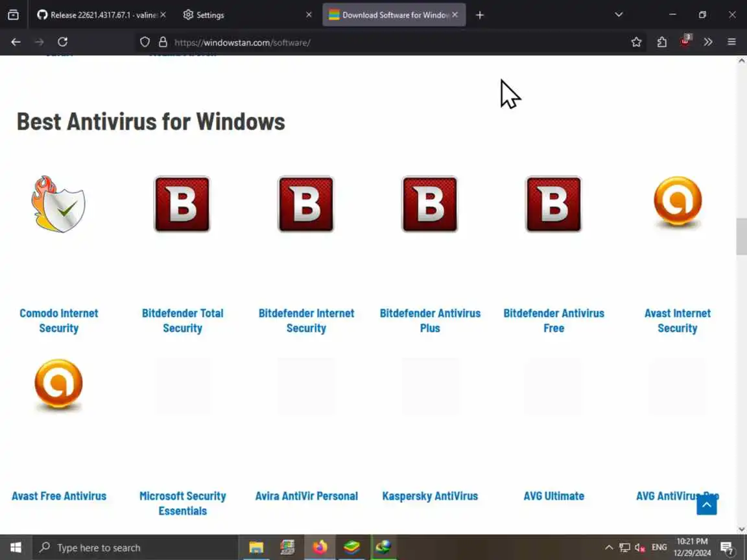This screenshot has height=560, width=747.
Task: Click the Avast Internet Security orange icon
Action: click(678, 202)
